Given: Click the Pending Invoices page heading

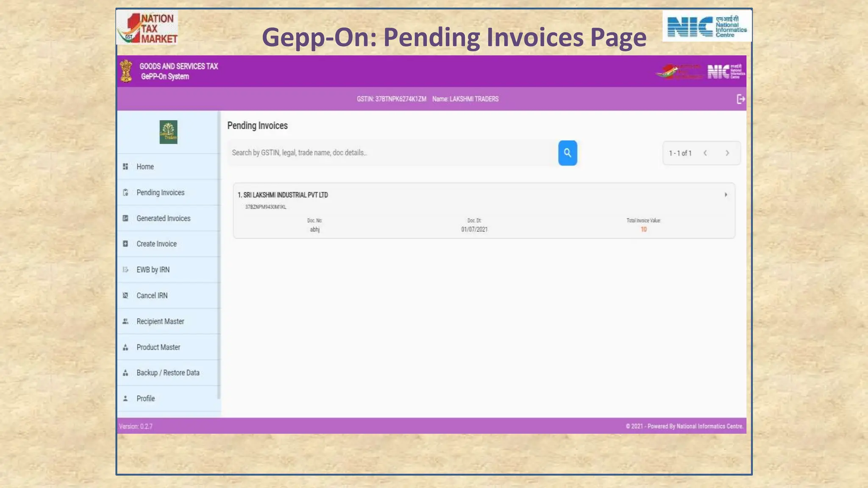Looking at the screenshot, I should 257,125.
